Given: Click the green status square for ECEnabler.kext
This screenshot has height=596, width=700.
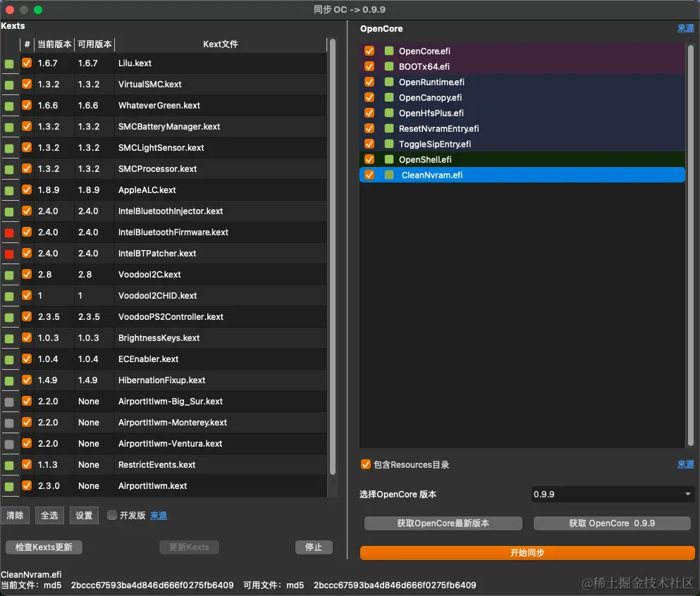Looking at the screenshot, I should [x=9, y=359].
